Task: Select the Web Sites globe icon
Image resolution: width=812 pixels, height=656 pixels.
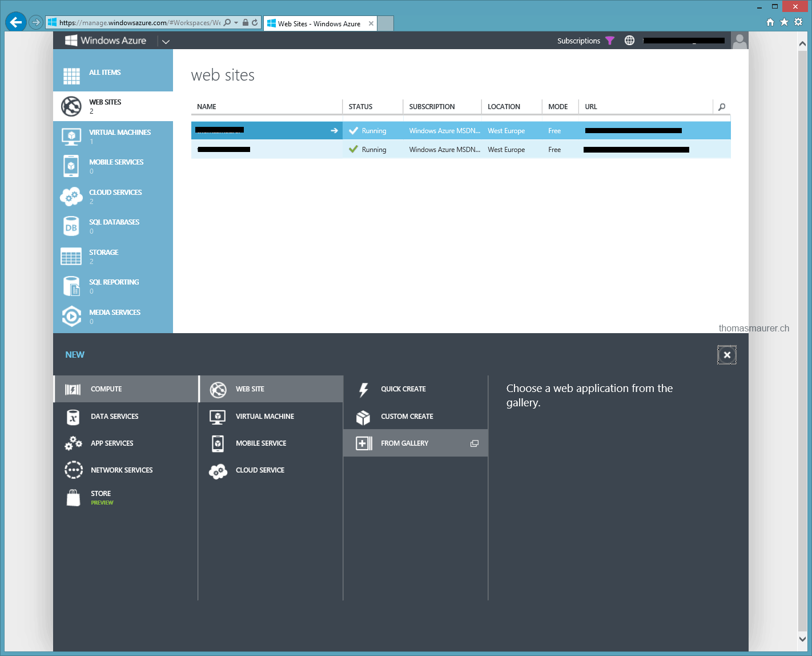Action: 71,106
